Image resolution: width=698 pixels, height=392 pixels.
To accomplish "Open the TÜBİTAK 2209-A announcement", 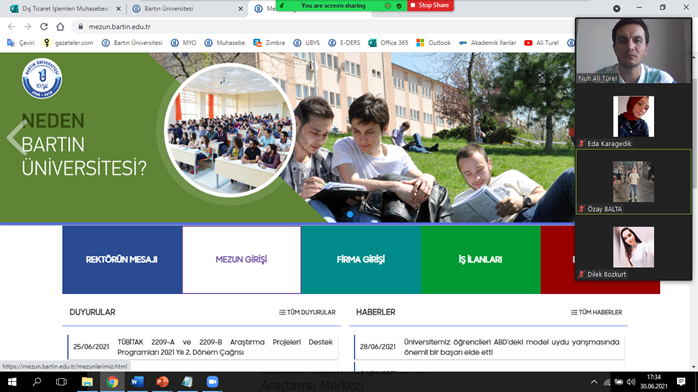I will pyautogui.click(x=225, y=347).
